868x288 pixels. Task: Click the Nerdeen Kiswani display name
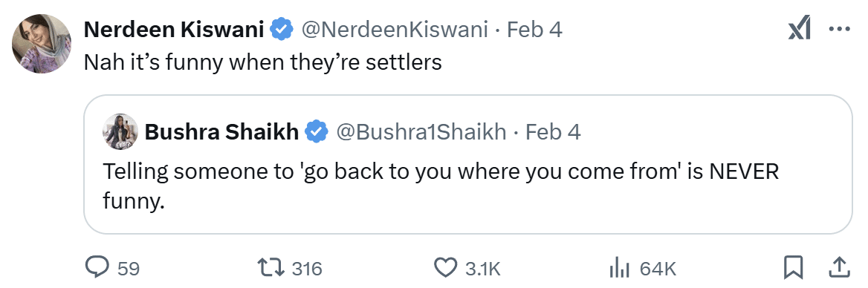click(174, 29)
